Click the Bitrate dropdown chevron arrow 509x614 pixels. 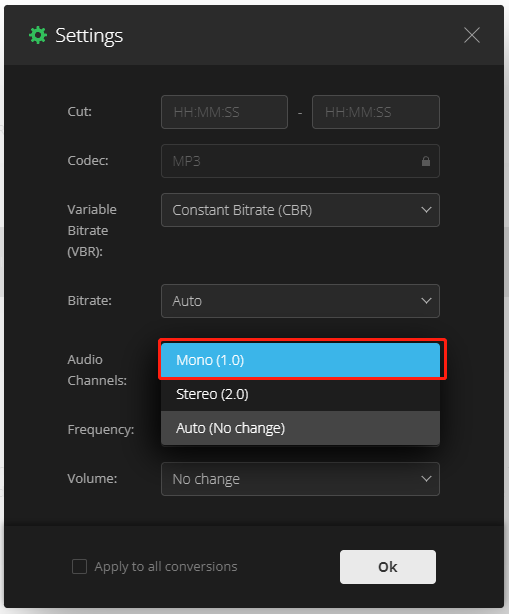coord(426,301)
